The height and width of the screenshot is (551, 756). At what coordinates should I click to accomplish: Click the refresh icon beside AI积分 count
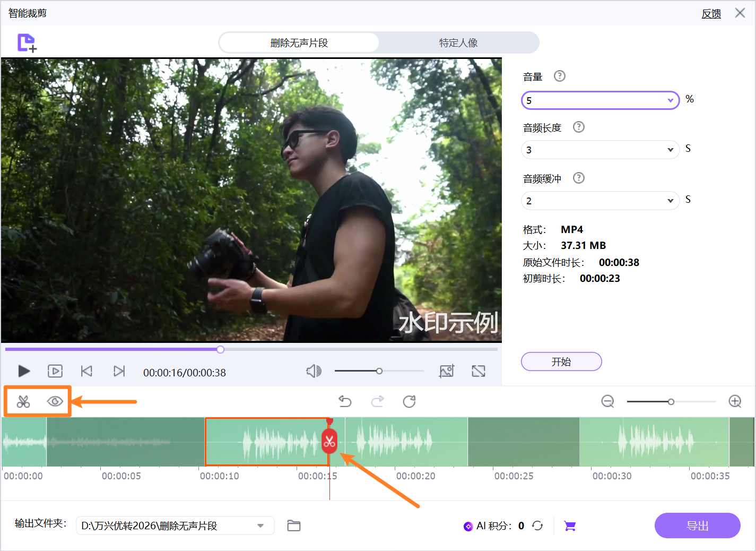[x=537, y=526]
